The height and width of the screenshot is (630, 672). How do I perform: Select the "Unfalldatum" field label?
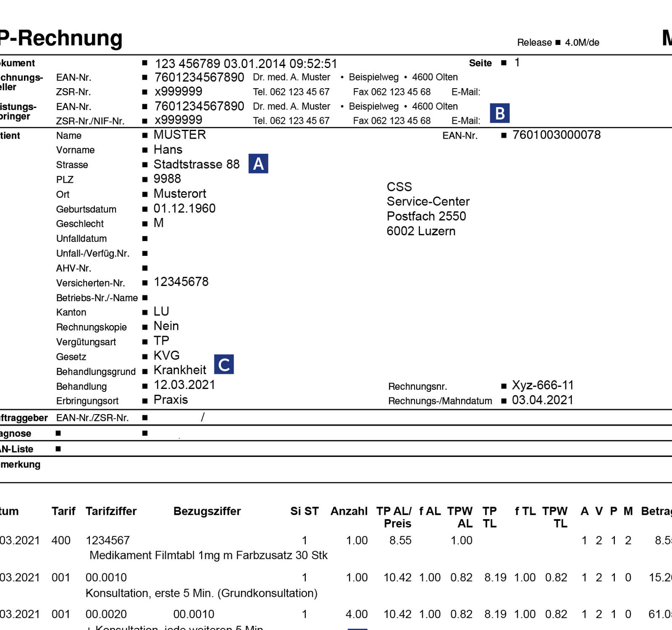pyautogui.click(x=81, y=239)
